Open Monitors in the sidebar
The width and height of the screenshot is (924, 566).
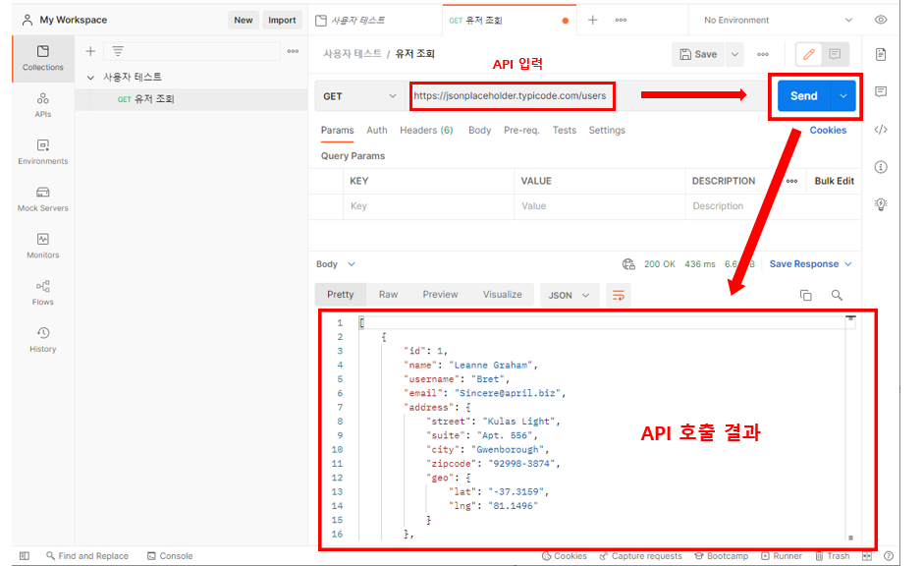[x=43, y=246]
